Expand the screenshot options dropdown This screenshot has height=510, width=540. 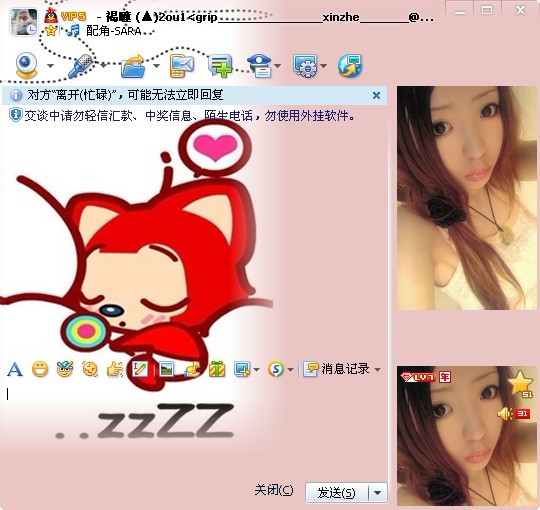coord(256,370)
